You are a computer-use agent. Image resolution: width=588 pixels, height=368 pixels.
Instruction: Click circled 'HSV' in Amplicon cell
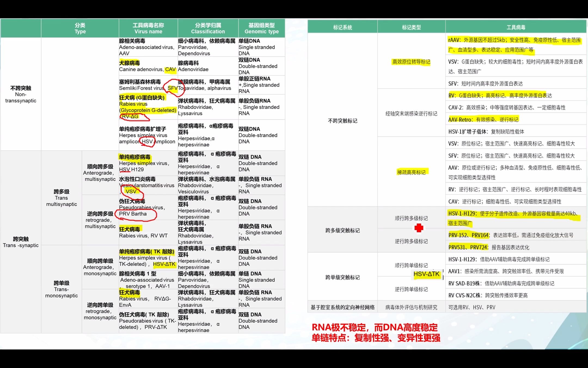coord(147,141)
